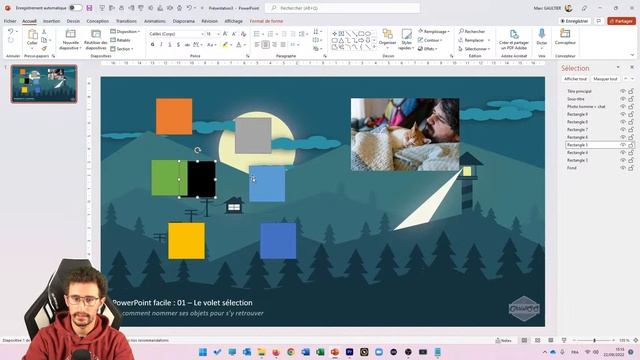Image resolution: width=640 pixels, height=360 pixels.
Task: Hide the selected Rectangle 5 via eye icon
Action: [622, 145]
